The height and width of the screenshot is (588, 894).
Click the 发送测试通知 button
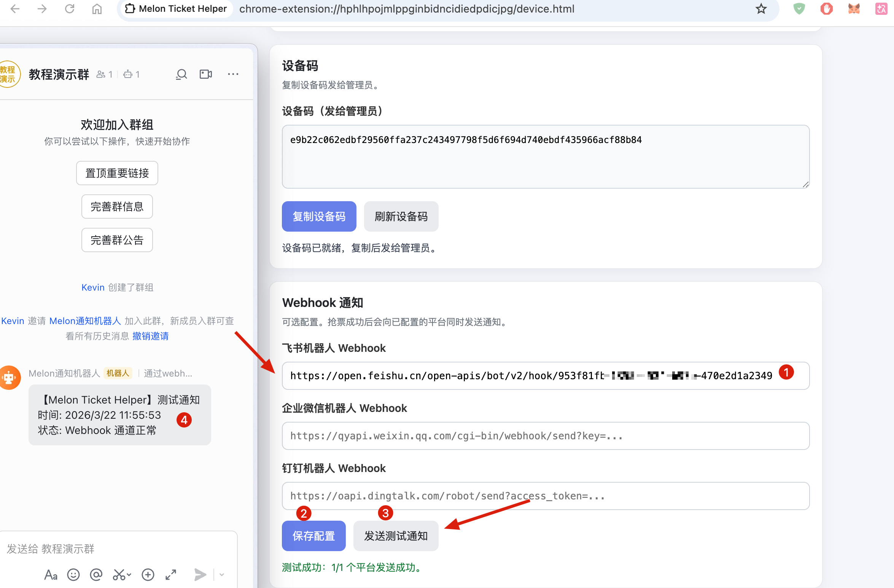click(396, 536)
